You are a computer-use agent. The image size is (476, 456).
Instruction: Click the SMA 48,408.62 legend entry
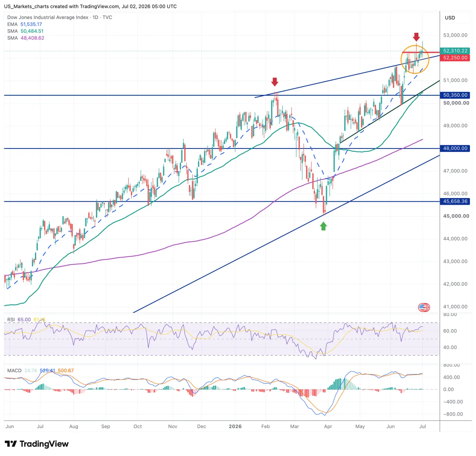[26, 38]
